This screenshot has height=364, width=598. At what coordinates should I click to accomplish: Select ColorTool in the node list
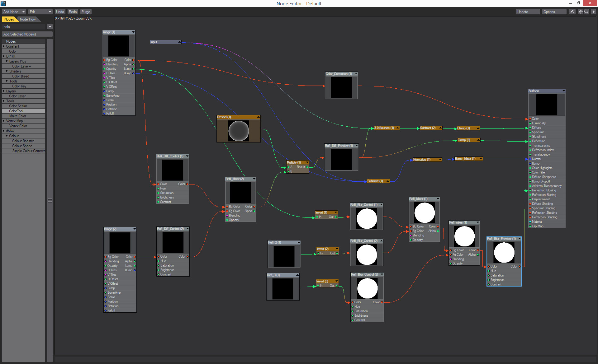(x=16, y=111)
